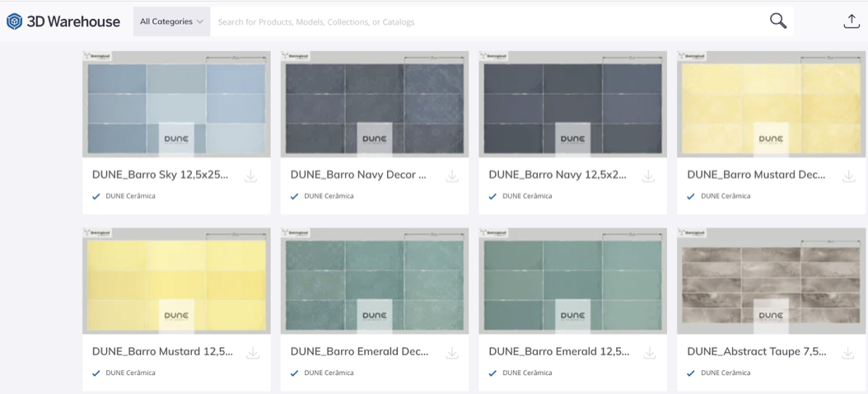Open the DUNE_Barro Mustard Dec thumbnail

tap(771, 104)
